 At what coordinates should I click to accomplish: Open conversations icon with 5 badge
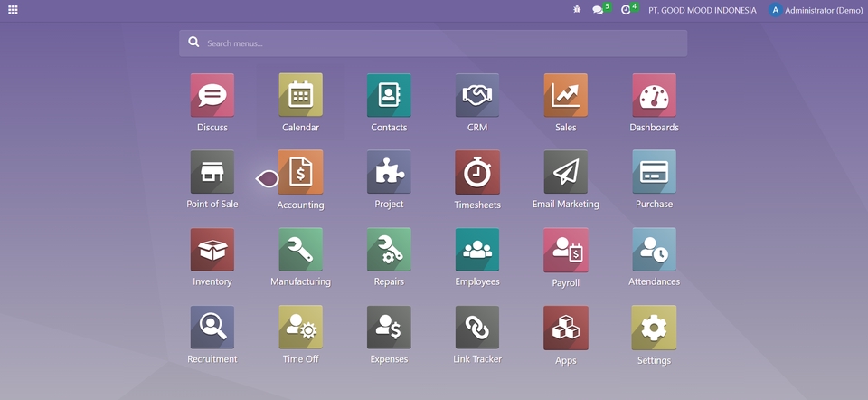tap(598, 10)
